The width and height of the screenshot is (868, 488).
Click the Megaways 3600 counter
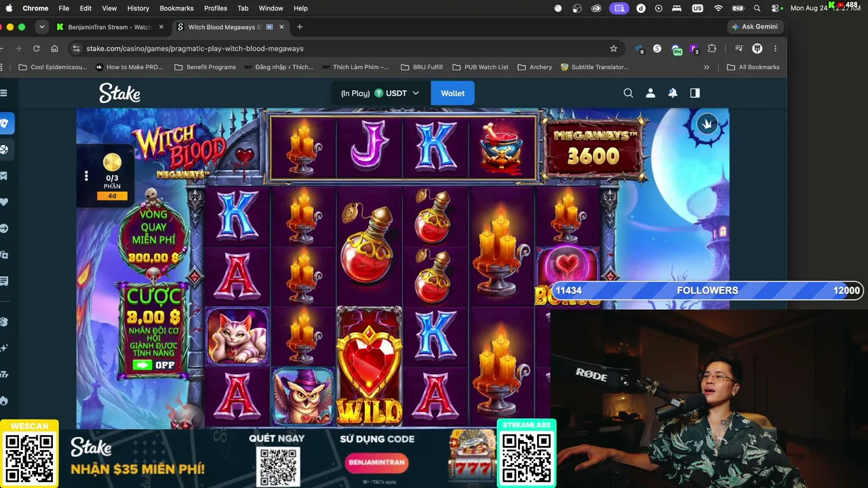[x=593, y=150]
